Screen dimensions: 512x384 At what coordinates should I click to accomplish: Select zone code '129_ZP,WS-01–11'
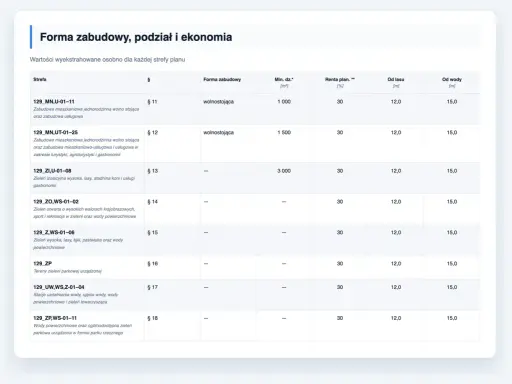55,318
